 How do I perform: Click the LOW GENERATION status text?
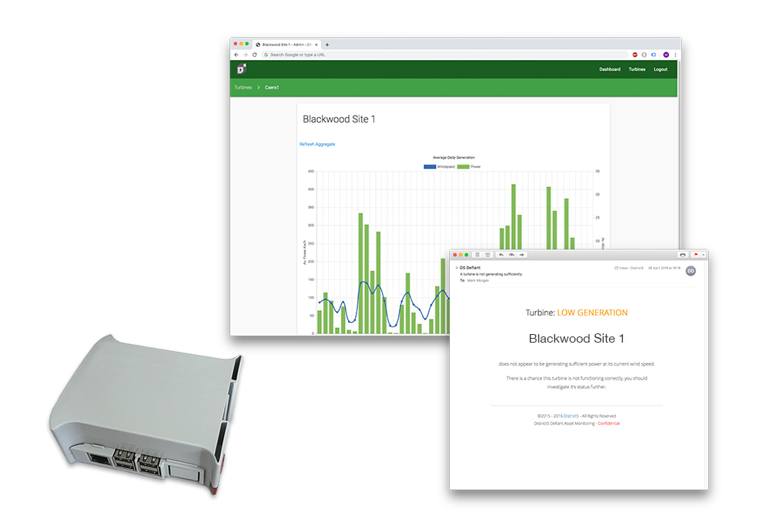click(592, 313)
